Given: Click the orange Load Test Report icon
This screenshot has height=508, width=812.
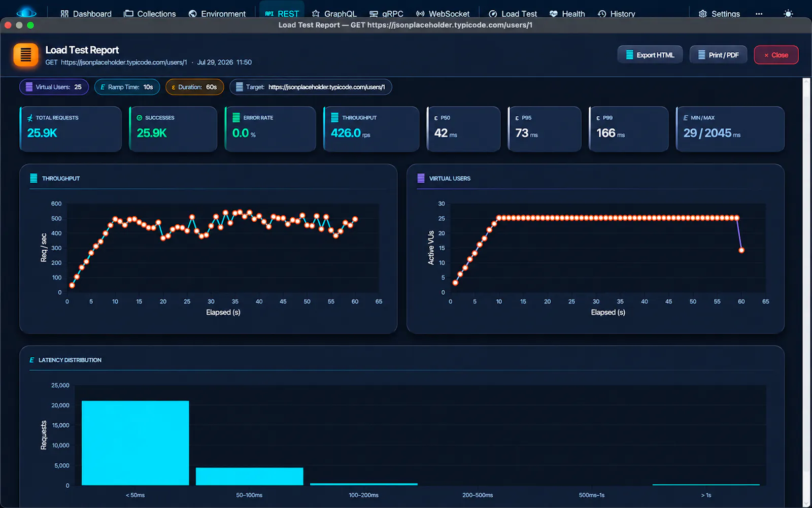Looking at the screenshot, I should tap(26, 55).
